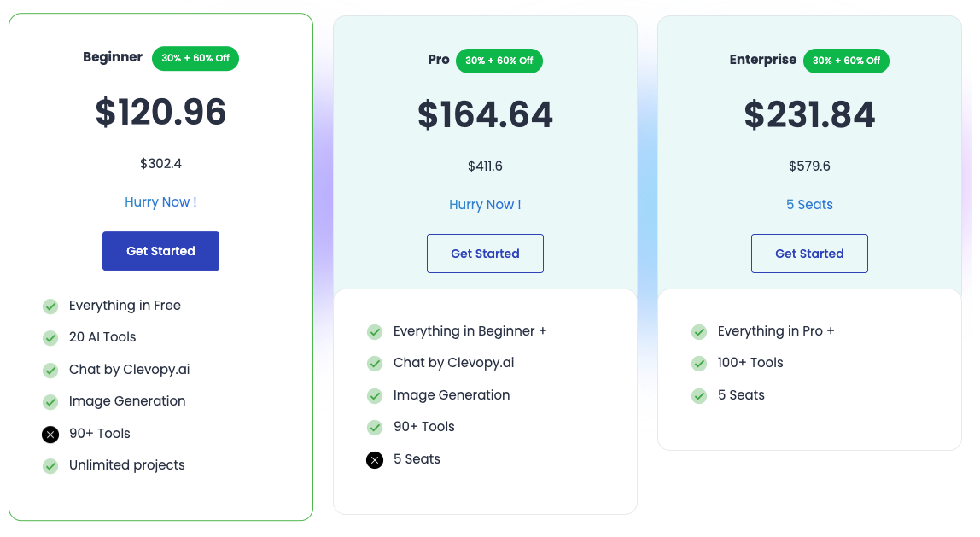Screen dimensions: 980x537
Task: Click the check icon beside 100+ Tools
Action: click(699, 364)
